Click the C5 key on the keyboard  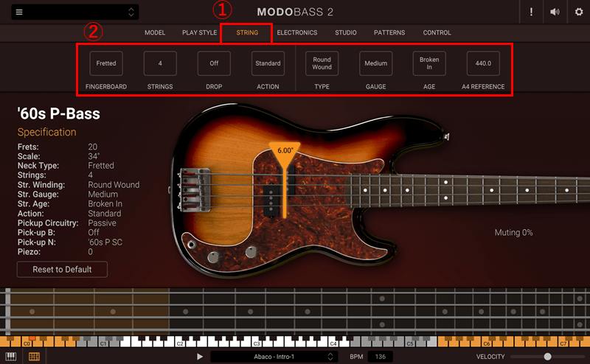[410, 342]
